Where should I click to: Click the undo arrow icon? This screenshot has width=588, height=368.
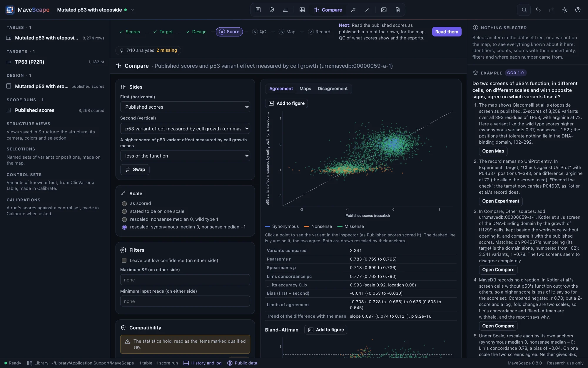pyautogui.click(x=538, y=10)
